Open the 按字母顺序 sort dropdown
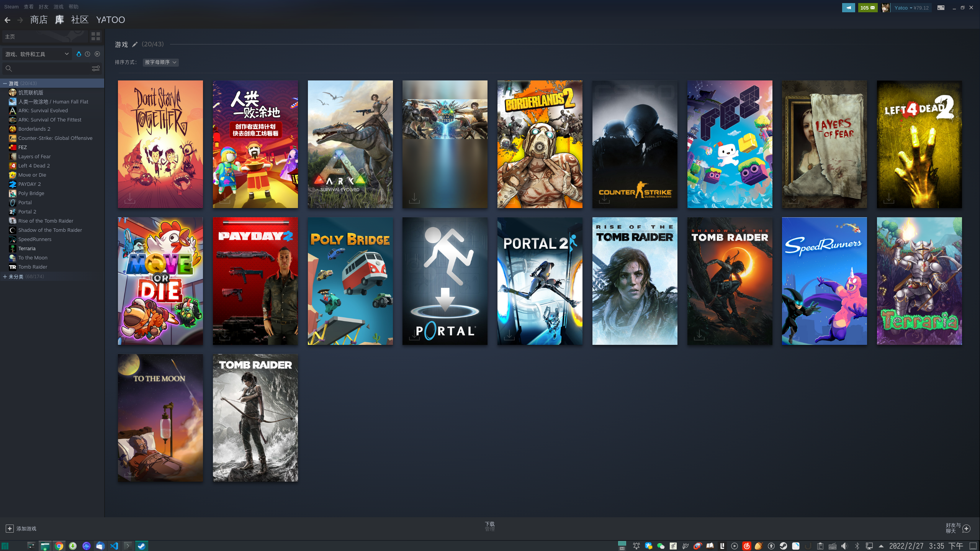 [x=160, y=62]
